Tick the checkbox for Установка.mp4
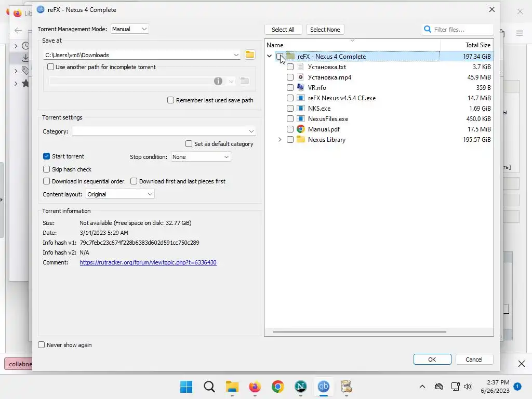 [x=290, y=77]
